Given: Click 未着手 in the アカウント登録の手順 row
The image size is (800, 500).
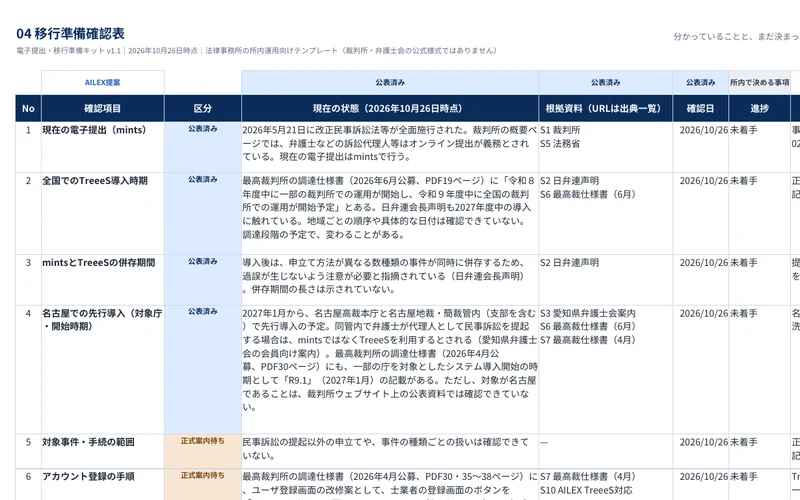Looking at the screenshot, I should point(743,477).
